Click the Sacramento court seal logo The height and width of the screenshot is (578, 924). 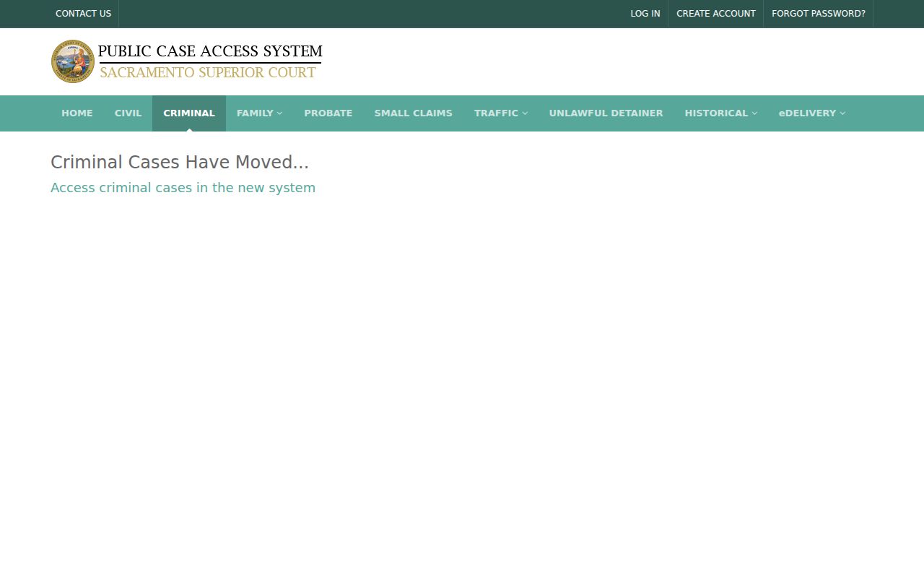pos(73,61)
